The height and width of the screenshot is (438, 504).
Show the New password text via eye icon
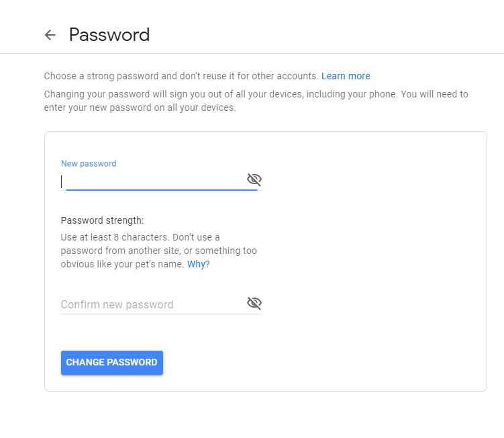(x=254, y=179)
